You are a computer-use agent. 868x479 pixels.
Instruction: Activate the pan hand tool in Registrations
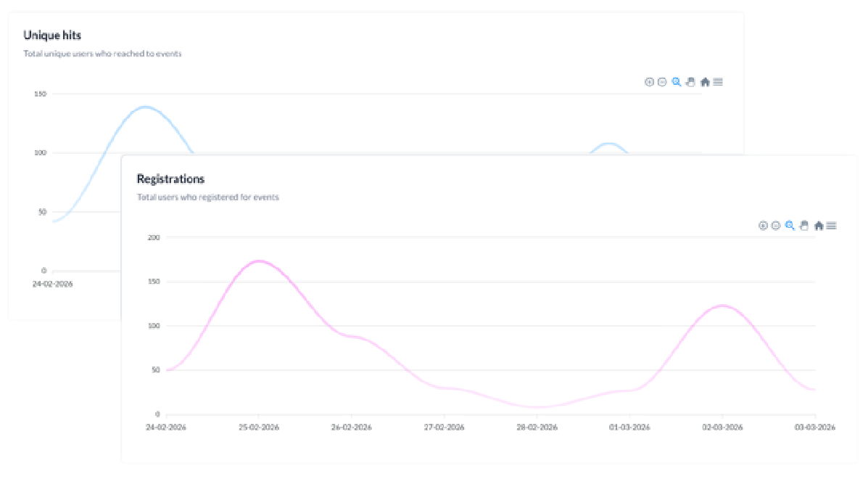[803, 226]
